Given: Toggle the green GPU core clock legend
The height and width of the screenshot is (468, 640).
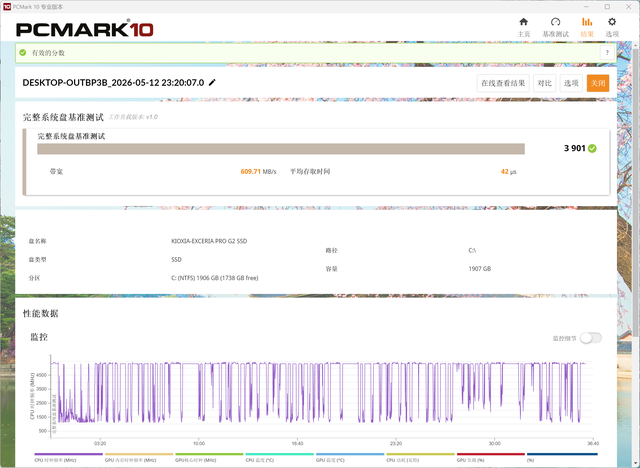Looking at the screenshot, I should (209, 457).
